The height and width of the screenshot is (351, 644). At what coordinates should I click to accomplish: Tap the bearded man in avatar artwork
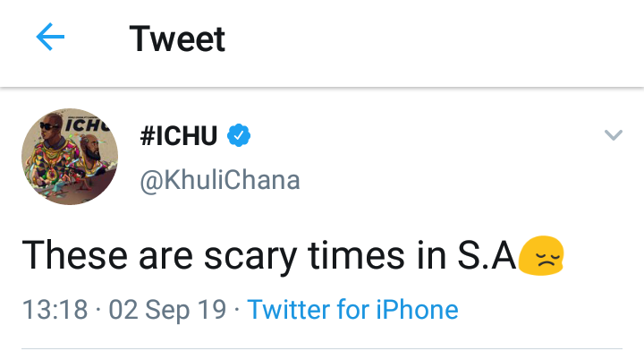91,156
